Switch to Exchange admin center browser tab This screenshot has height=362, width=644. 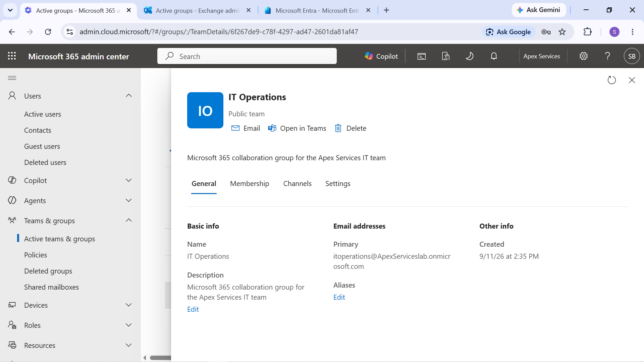click(198, 10)
